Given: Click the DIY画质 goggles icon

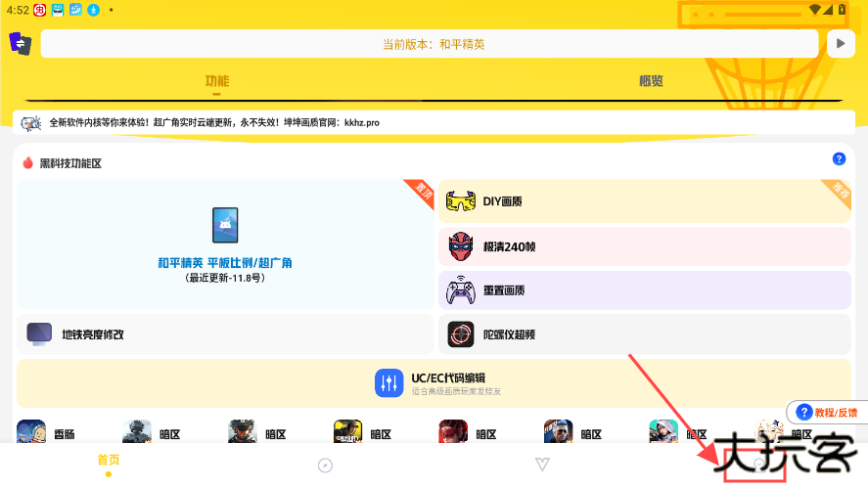Looking at the screenshot, I should click(461, 201).
